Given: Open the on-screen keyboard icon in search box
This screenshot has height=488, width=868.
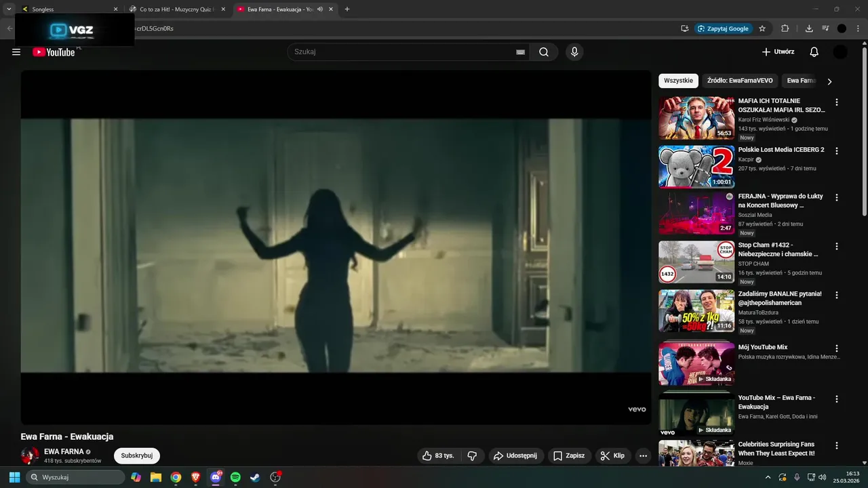Looking at the screenshot, I should coord(520,52).
